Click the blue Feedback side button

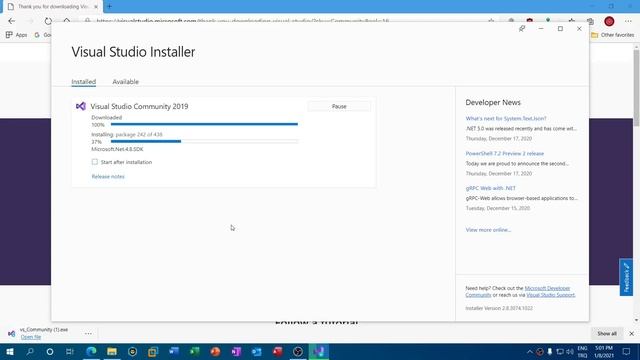point(626,277)
